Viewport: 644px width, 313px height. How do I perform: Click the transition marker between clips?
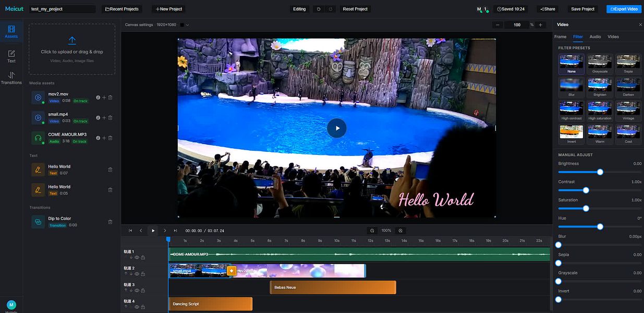click(232, 271)
